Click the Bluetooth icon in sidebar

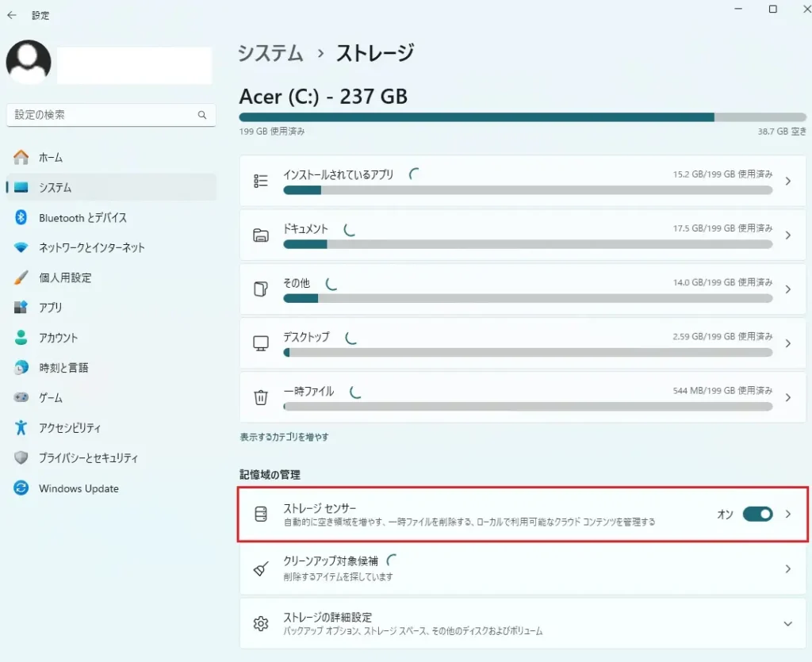click(x=21, y=217)
